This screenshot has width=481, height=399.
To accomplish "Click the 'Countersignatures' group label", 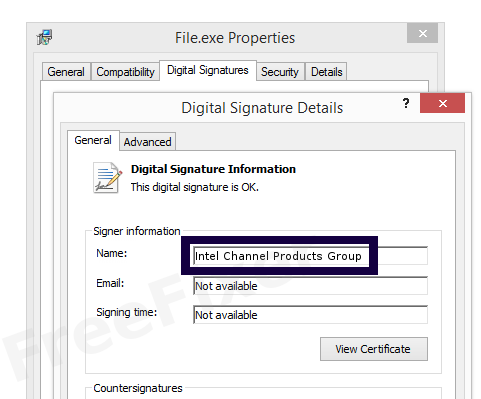I will (x=138, y=388).
